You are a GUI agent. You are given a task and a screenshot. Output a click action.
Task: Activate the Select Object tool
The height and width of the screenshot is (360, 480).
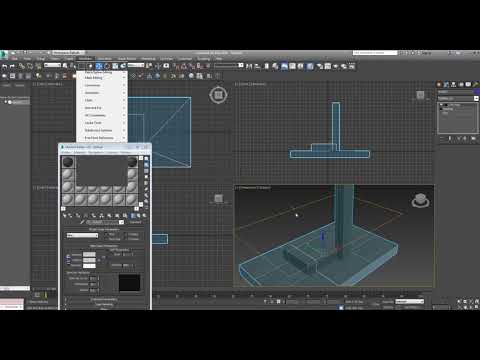(65, 66)
